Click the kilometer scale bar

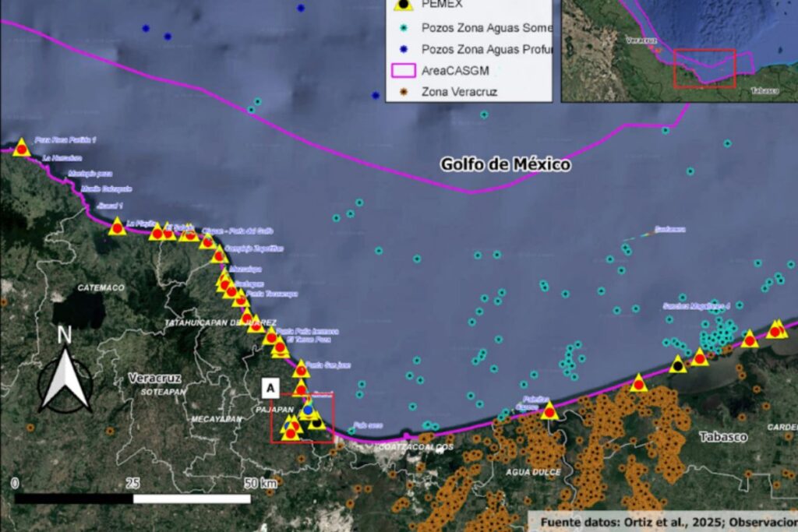click(132, 498)
